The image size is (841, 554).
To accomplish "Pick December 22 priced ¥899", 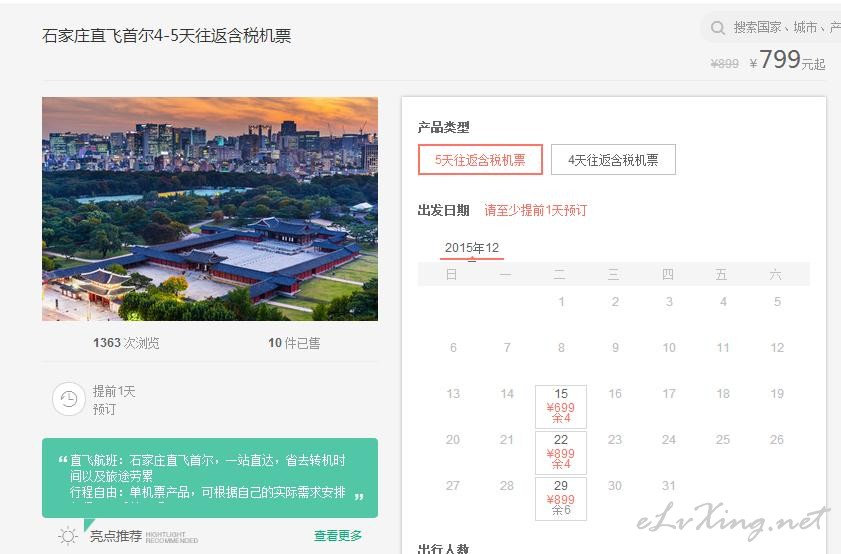I will point(561,453).
